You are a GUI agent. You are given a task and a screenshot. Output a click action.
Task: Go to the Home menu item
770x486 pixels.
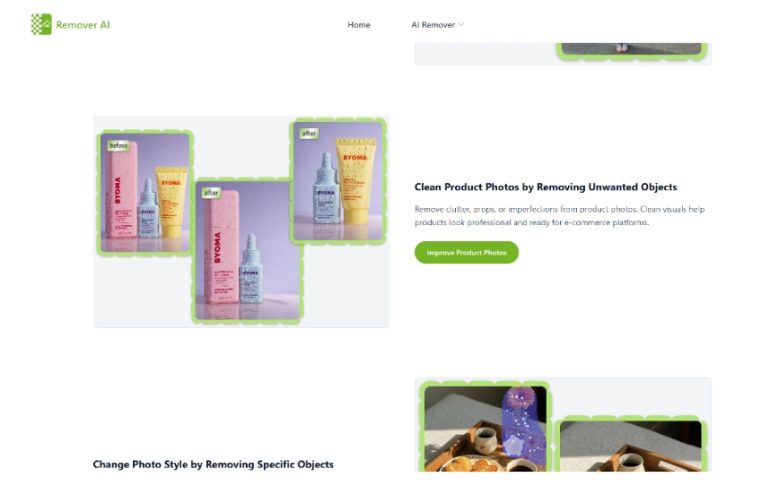358,25
